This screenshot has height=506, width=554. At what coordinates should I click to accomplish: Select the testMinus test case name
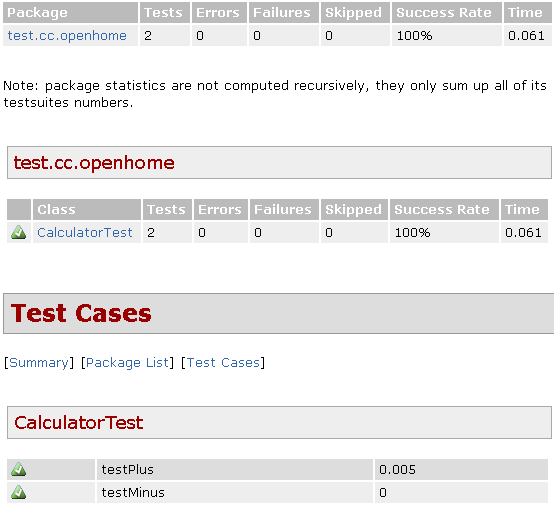[133, 492]
